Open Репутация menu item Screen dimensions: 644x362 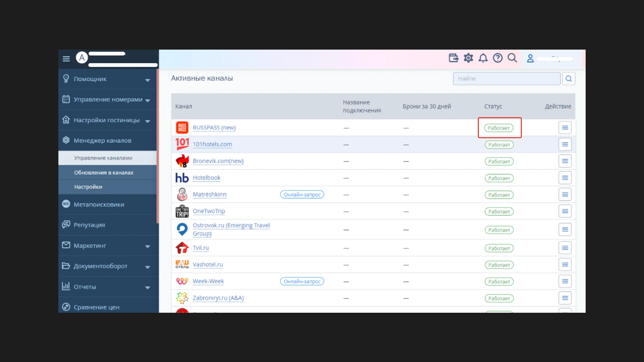pyautogui.click(x=107, y=225)
